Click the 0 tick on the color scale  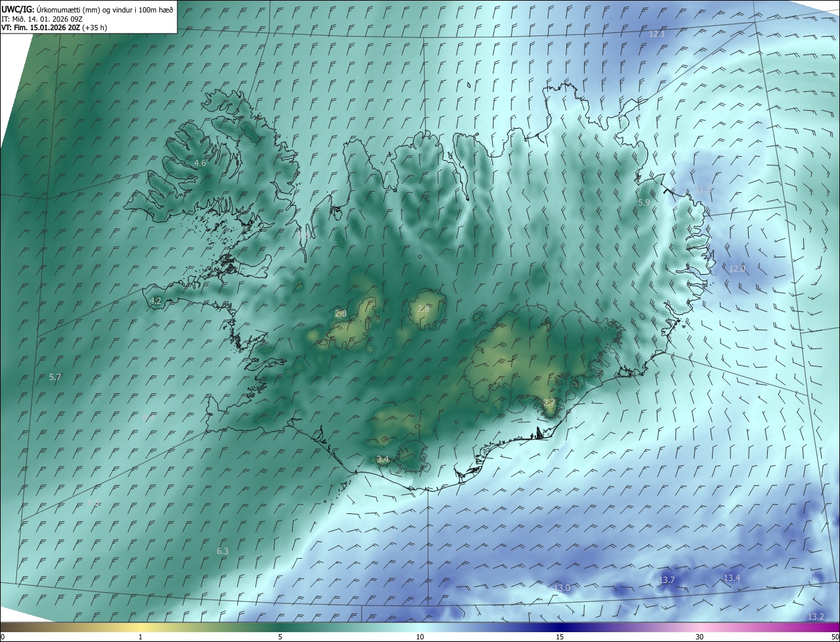pyautogui.click(x=3, y=637)
